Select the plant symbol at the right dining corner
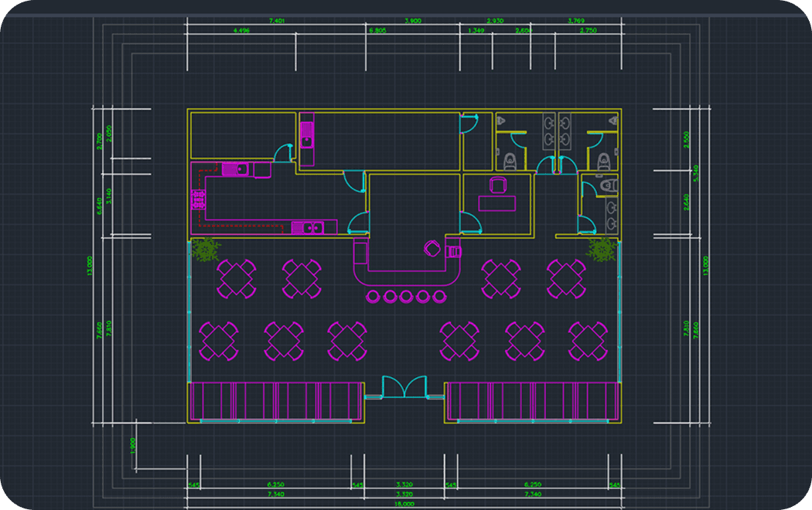 601,251
